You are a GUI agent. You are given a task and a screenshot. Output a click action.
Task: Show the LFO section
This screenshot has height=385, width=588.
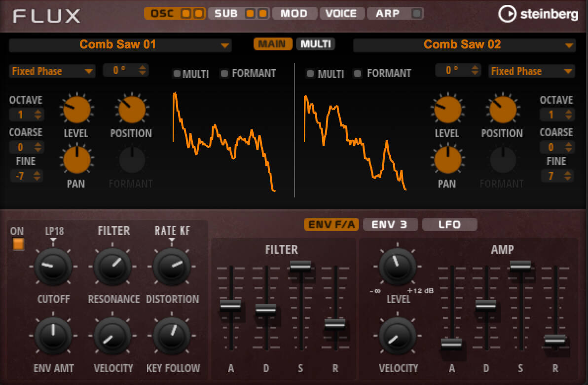tap(449, 225)
